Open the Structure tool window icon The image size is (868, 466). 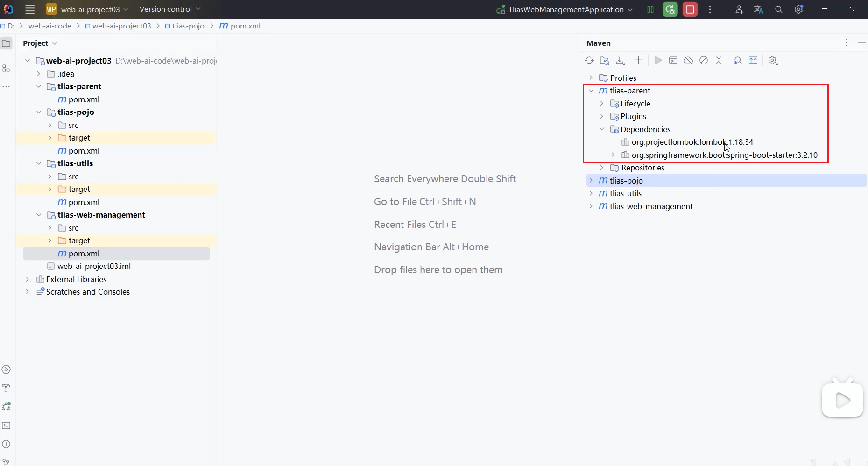[6, 69]
